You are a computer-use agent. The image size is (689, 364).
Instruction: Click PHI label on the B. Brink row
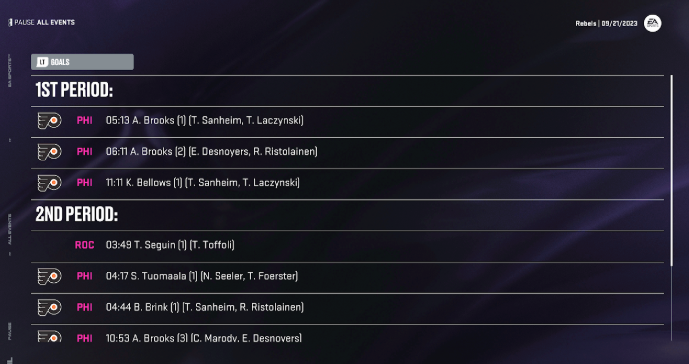click(84, 307)
